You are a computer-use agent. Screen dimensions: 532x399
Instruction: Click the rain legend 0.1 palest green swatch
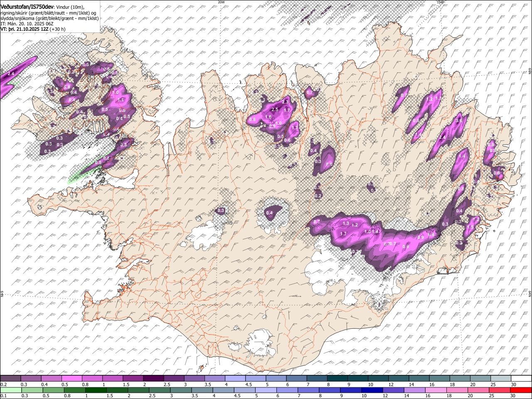pos(11,390)
